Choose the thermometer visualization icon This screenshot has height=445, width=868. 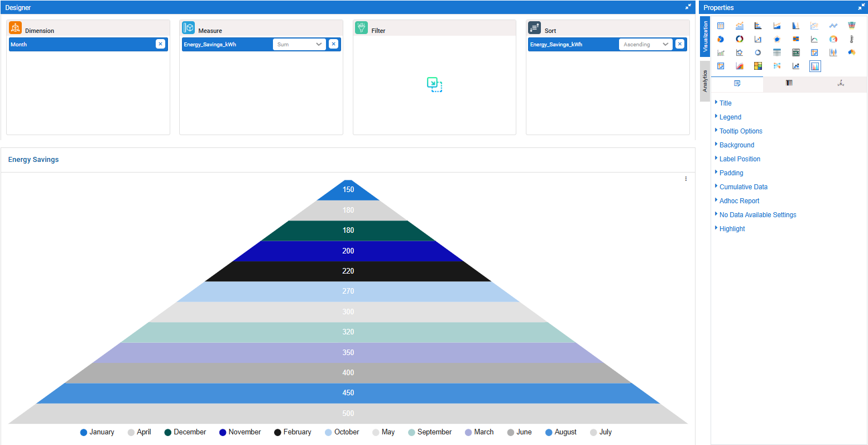coord(851,39)
